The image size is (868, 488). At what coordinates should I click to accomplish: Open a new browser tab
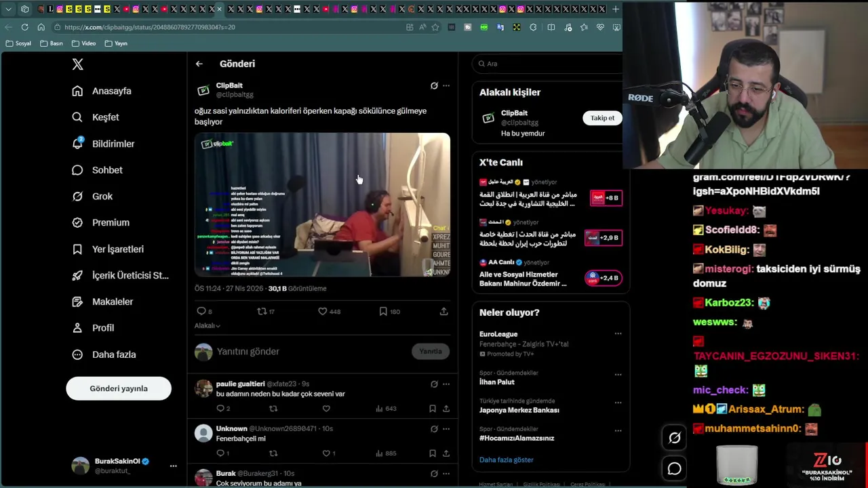(616, 9)
